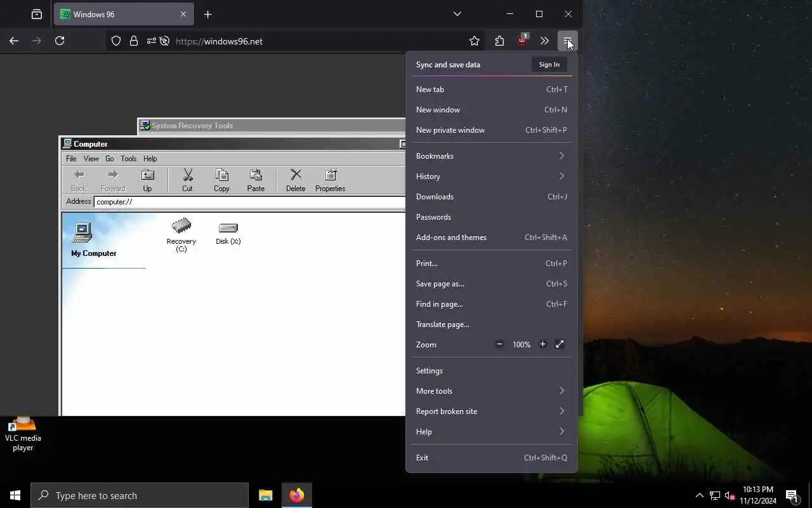The image size is (812, 508).
Task: Choose Translate page...
Action: click(491, 324)
